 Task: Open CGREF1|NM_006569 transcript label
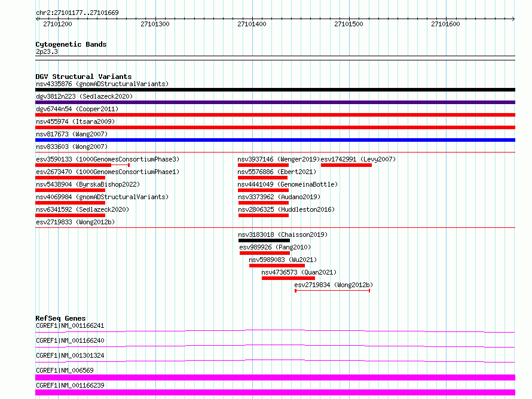(x=65, y=370)
